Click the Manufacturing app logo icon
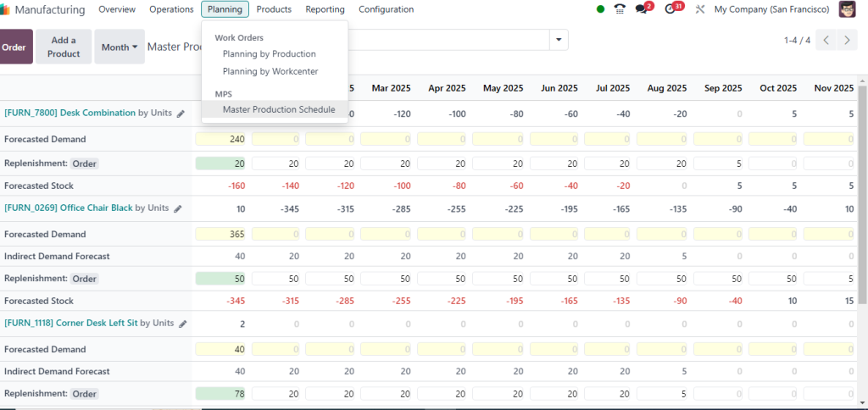The width and height of the screenshot is (868, 410). click(5, 10)
